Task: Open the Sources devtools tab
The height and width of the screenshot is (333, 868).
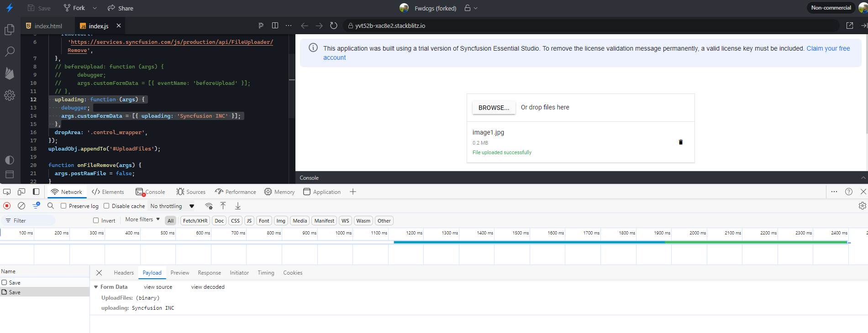Action: click(x=191, y=192)
